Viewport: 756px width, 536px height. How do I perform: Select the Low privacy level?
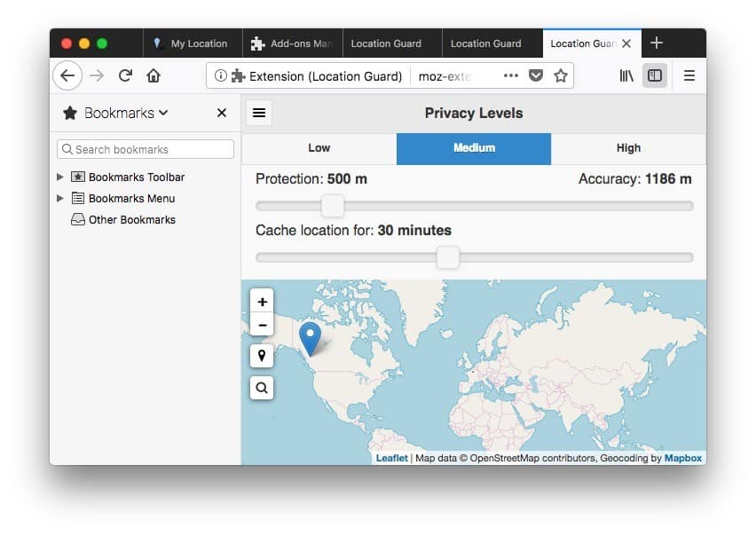319,148
